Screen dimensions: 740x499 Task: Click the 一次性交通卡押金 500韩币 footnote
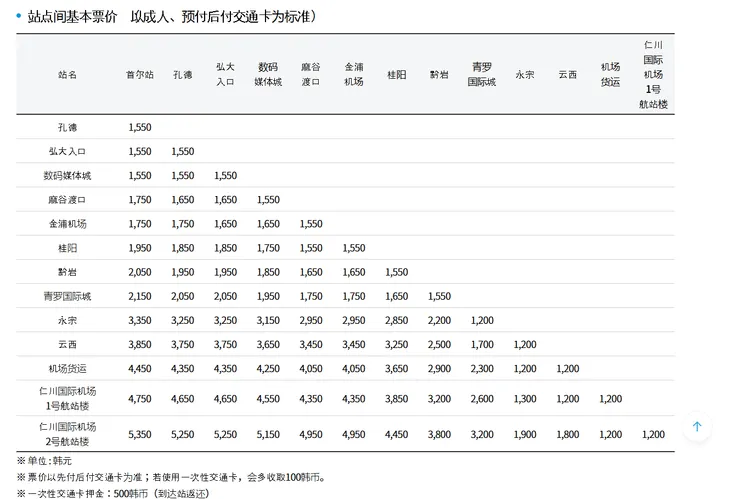click(x=113, y=493)
